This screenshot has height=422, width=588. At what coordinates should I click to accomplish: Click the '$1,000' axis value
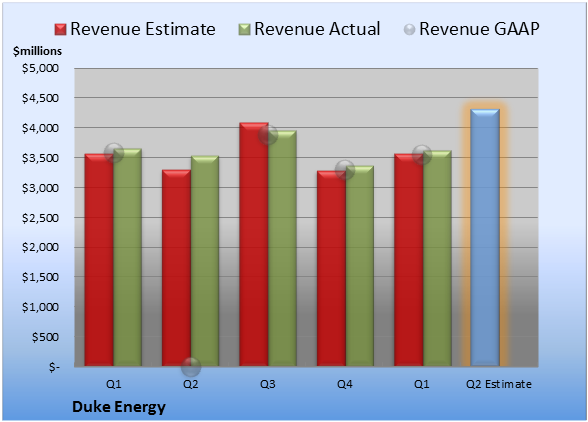tap(40, 307)
